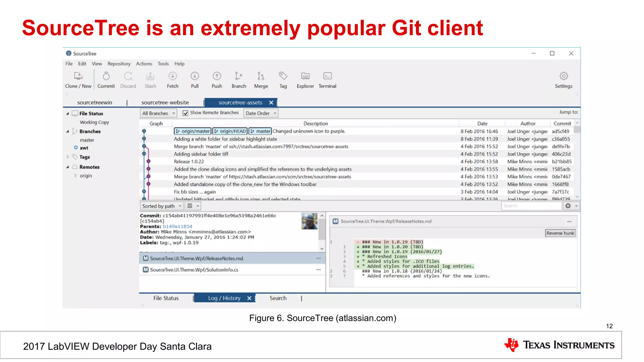This screenshot has width=644, height=362.
Task: Click the Pull toolbar icon
Action: [x=195, y=76]
